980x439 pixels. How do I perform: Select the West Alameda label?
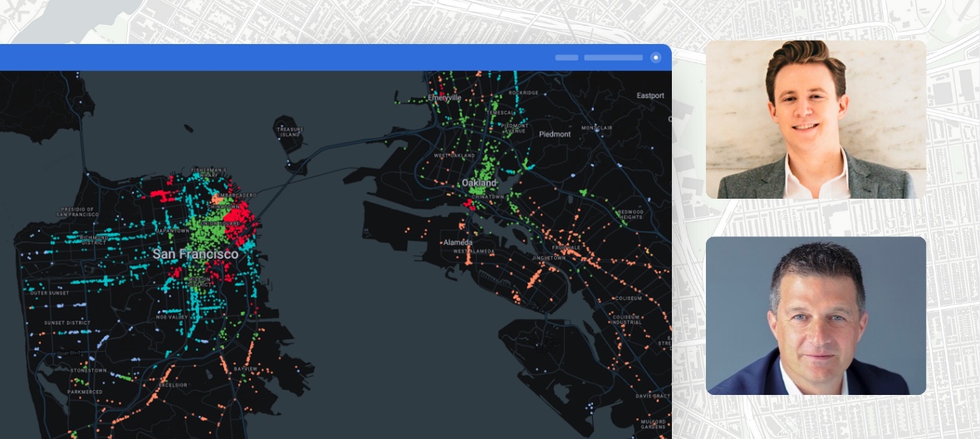pos(473,251)
